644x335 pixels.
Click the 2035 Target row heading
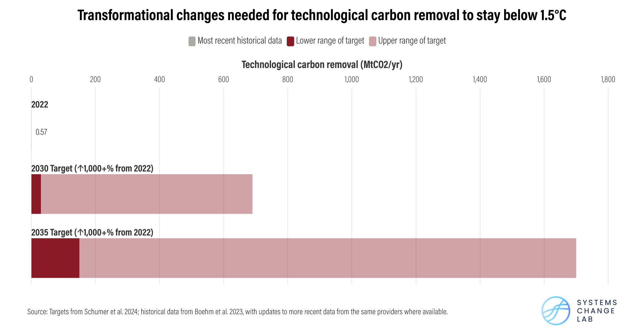pos(92,232)
